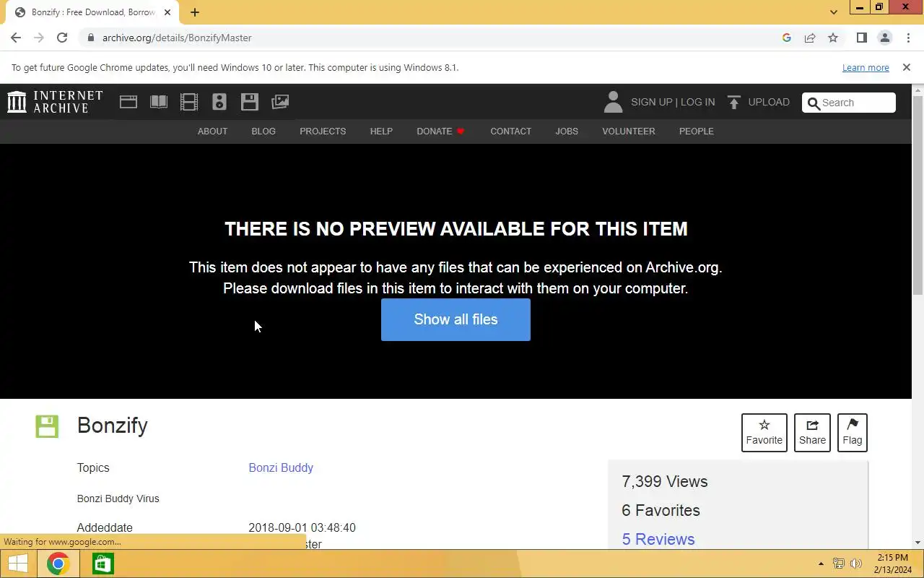Click the Favorite button
Image resolution: width=924 pixels, height=578 pixels.
coord(764,432)
